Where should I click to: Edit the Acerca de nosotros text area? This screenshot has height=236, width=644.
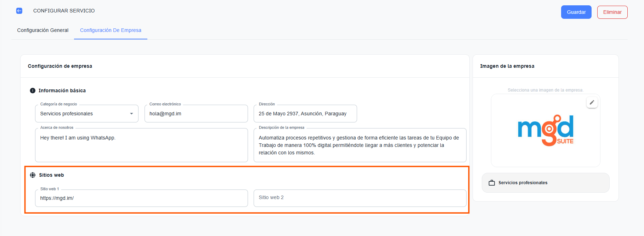coord(141,146)
